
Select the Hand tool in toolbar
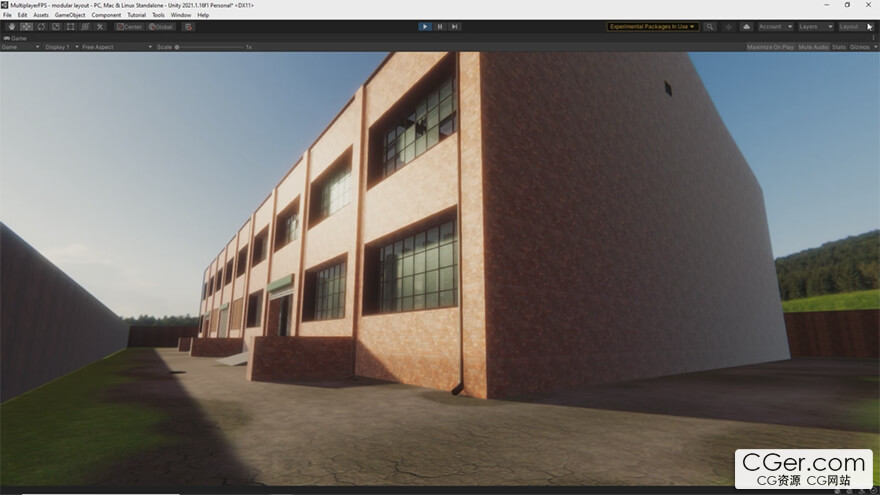[11, 27]
